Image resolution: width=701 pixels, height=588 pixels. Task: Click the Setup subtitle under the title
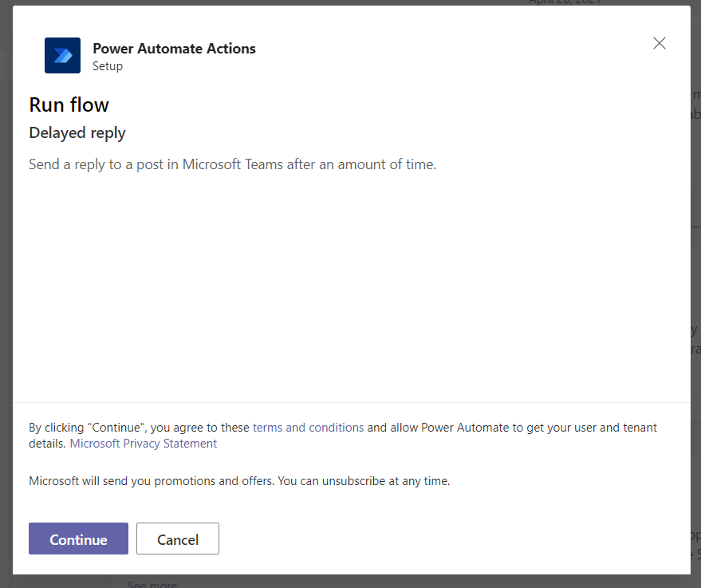(108, 66)
